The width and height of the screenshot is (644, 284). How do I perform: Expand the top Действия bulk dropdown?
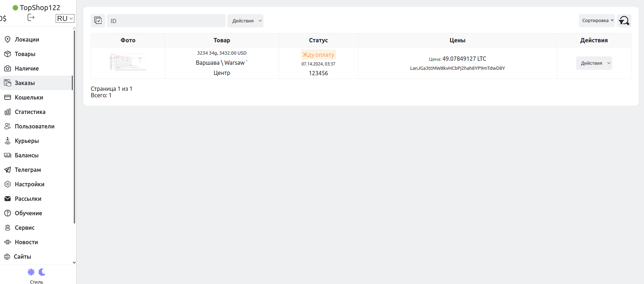coord(245,21)
